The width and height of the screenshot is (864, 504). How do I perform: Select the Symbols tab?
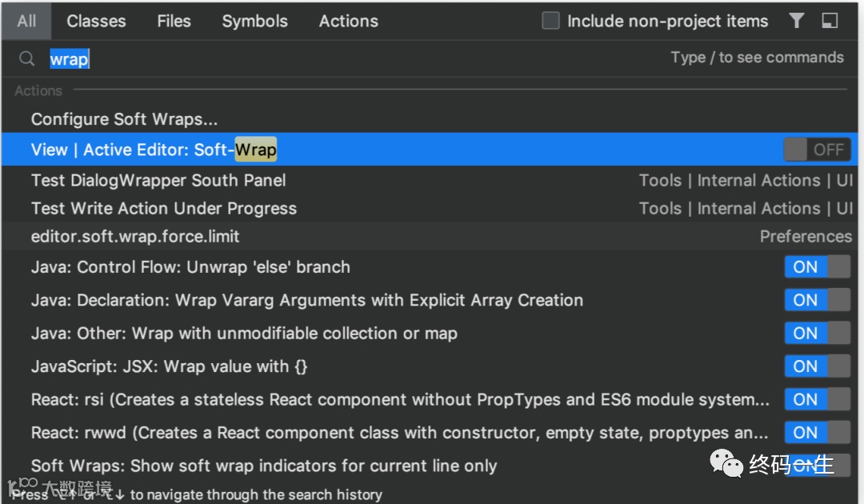coord(254,21)
